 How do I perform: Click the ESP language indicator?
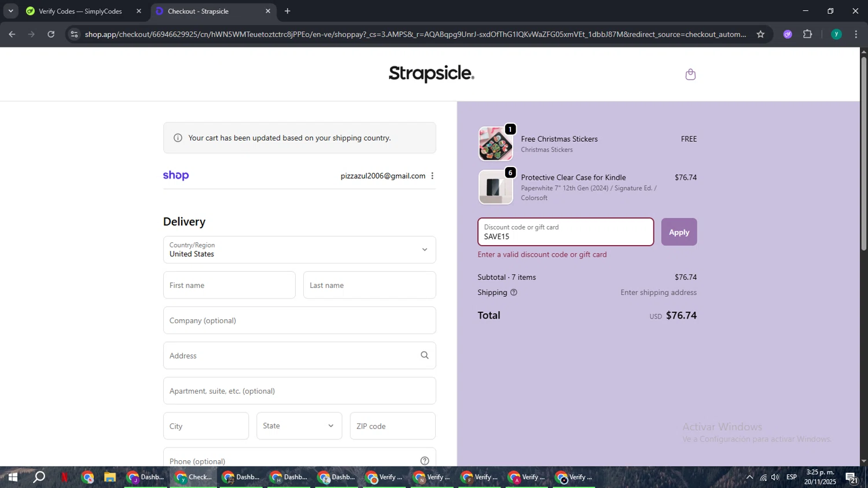click(792, 477)
